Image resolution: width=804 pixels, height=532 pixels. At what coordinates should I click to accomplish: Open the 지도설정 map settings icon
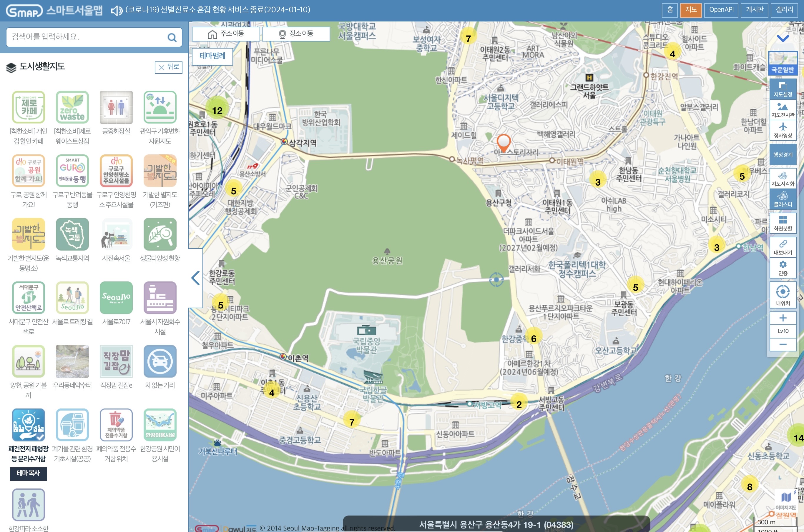pos(783,89)
